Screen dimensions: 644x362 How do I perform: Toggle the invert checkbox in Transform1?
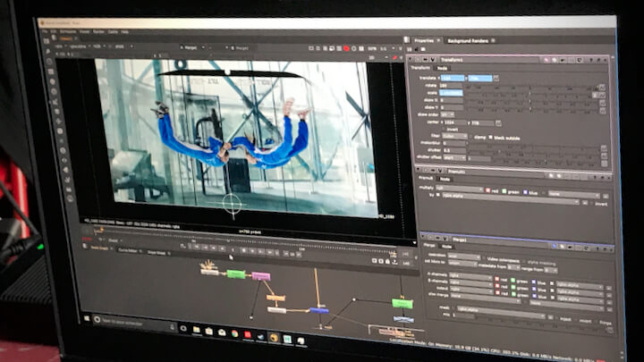coord(444,130)
